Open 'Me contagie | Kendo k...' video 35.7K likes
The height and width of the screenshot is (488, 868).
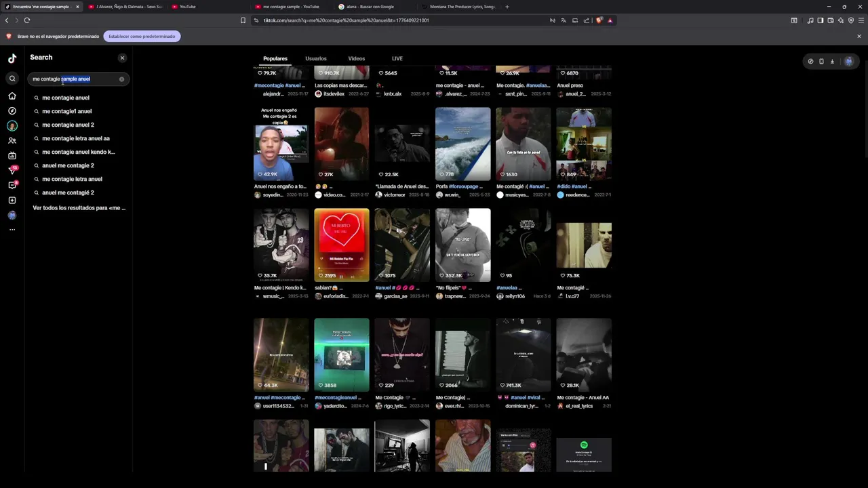(x=281, y=245)
